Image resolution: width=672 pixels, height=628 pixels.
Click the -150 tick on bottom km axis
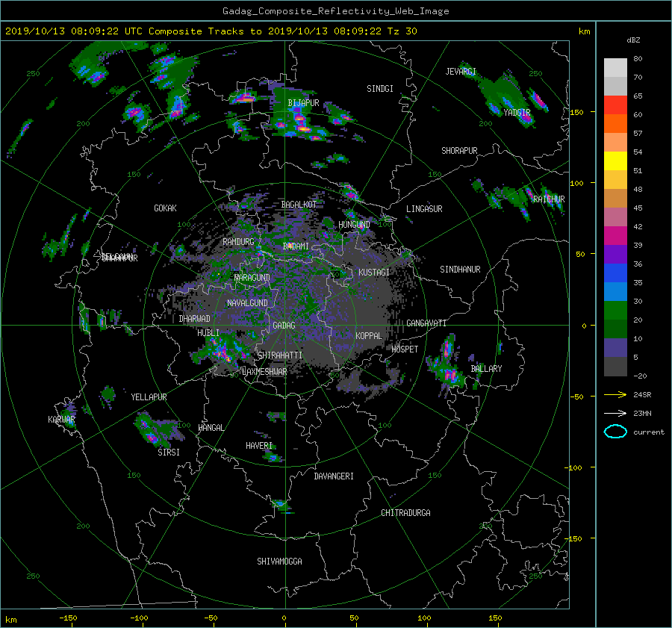[68, 618]
